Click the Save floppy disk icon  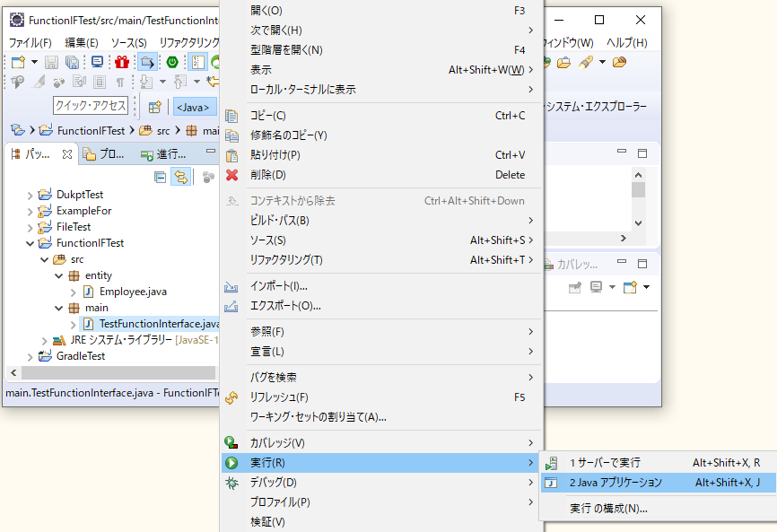(51, 63)
